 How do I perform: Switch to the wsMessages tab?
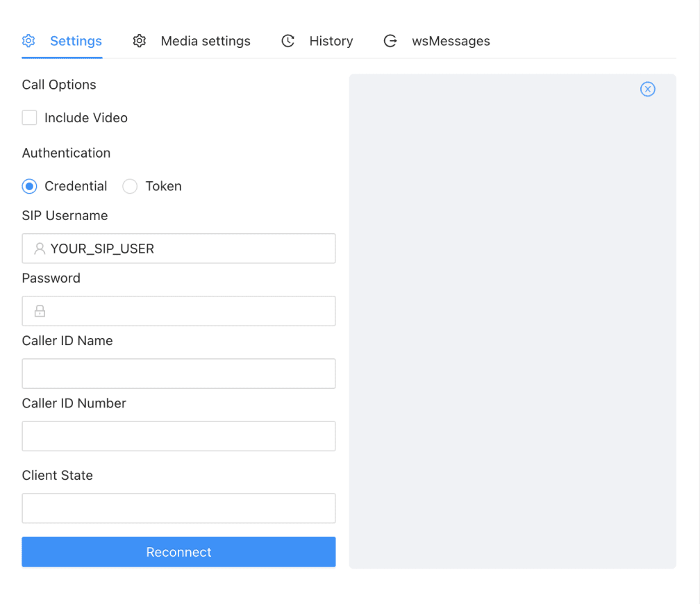tap(451, 41)
